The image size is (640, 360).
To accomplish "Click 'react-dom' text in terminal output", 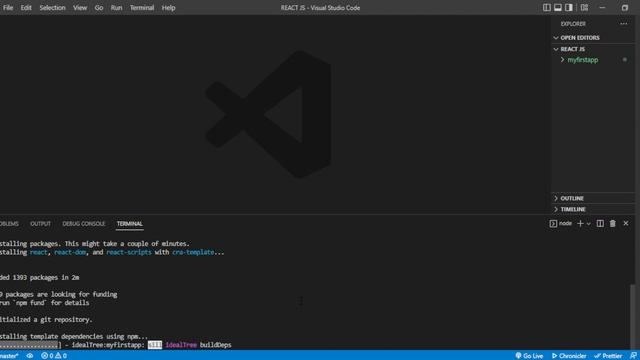I will click(70, 252).
